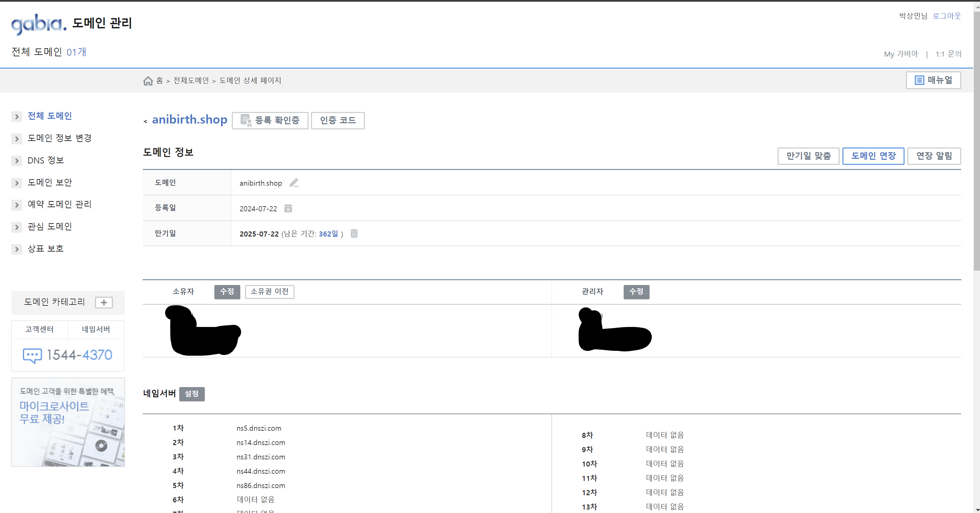
Task: Expand the DNS 정보 sidebar chevron
Action: pos(17,161)
